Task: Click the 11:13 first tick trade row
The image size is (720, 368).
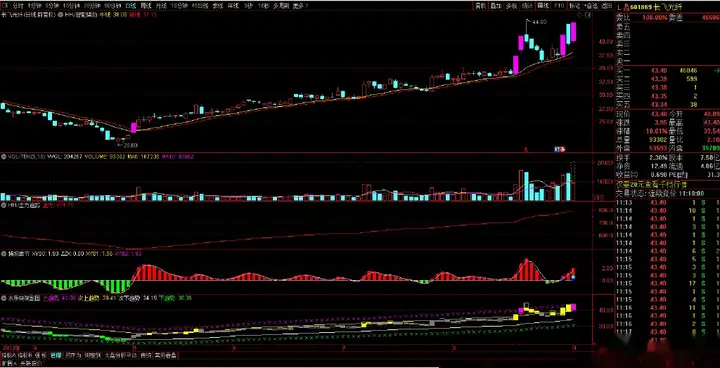Action: coord(667,203)
